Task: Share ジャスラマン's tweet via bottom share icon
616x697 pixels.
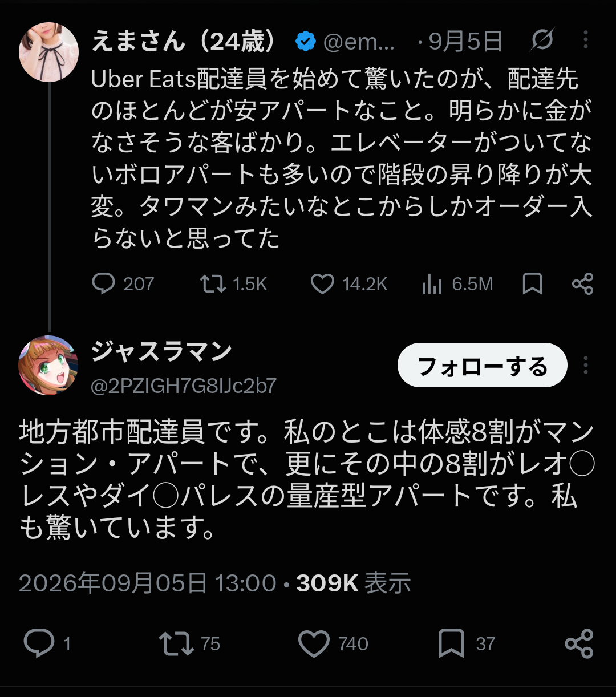Action: point(579,644)
